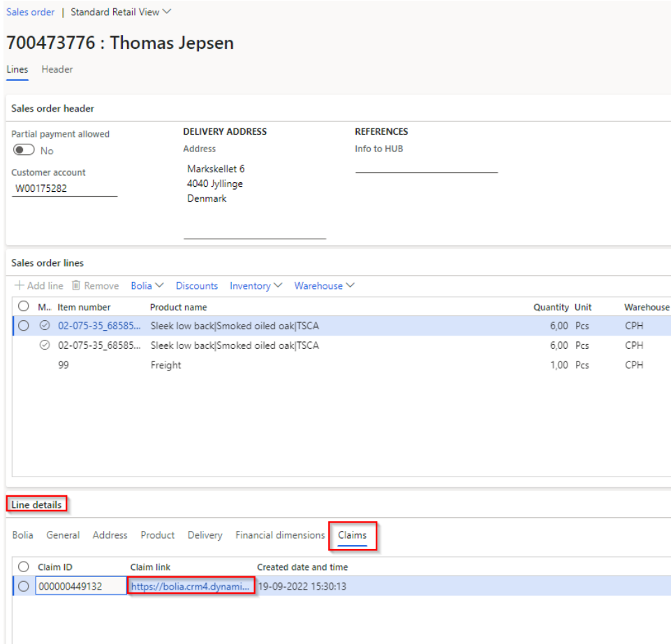This screenshot has width=671, height=644.
Task: Click the Customer account input field
Action: pos(64,188)
